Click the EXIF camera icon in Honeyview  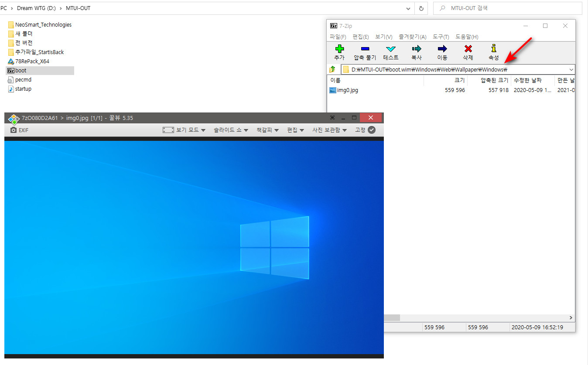(x=14, y=130)
